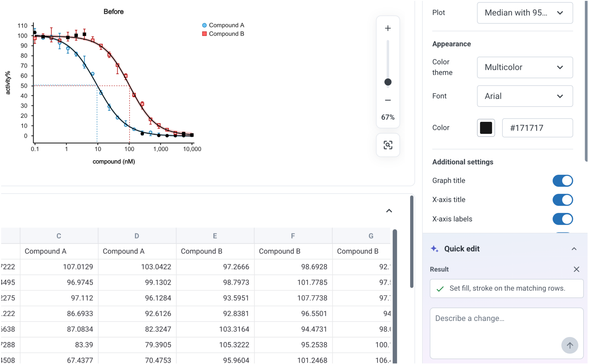Select column C header
This screenshot has width=589, height=364.
tap(59, 236)
